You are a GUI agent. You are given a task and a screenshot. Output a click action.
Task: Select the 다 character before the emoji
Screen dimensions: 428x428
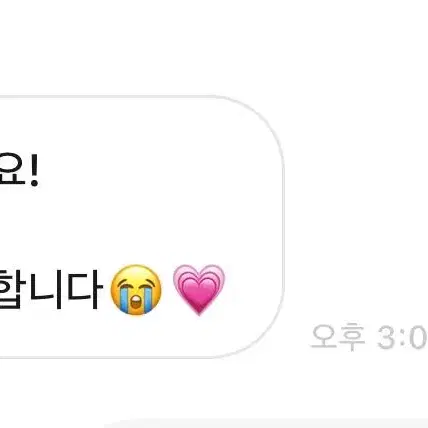pyautogui.click(x=84, y=289)
